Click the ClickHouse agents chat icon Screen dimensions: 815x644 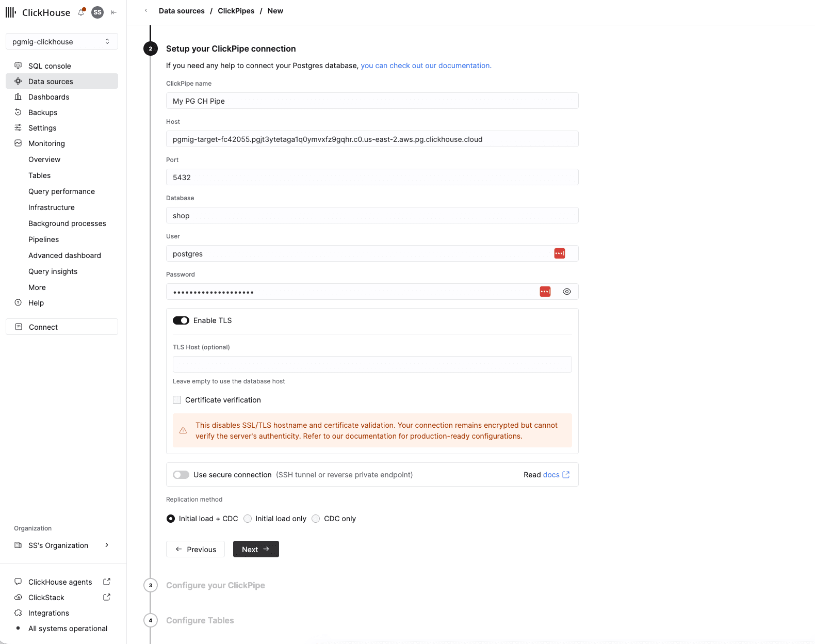click(x=18, y=582)
